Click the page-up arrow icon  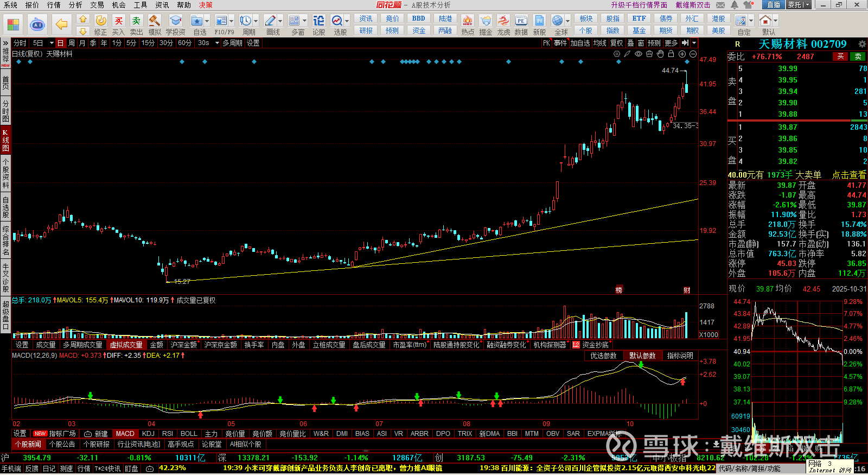coord(82,19)
